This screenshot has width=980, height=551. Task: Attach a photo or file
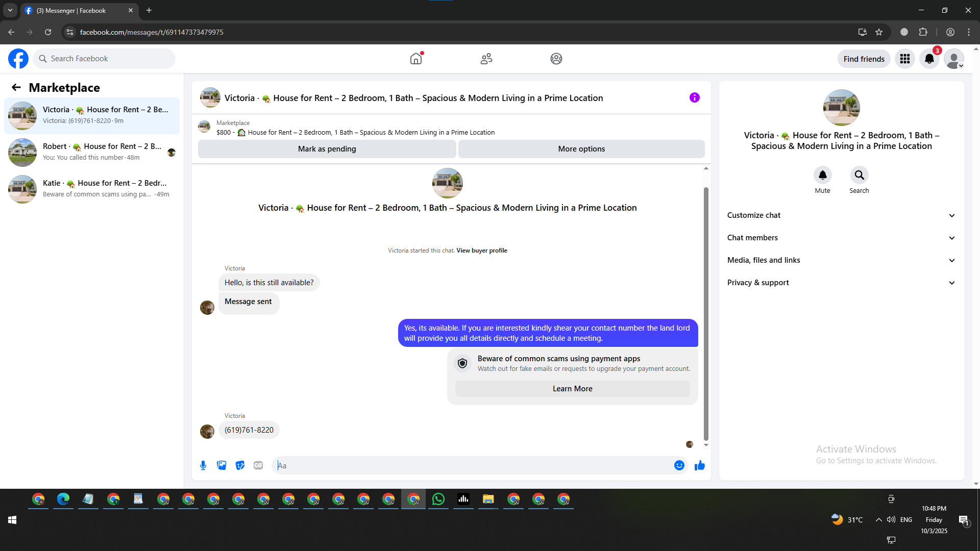[222, 465]
